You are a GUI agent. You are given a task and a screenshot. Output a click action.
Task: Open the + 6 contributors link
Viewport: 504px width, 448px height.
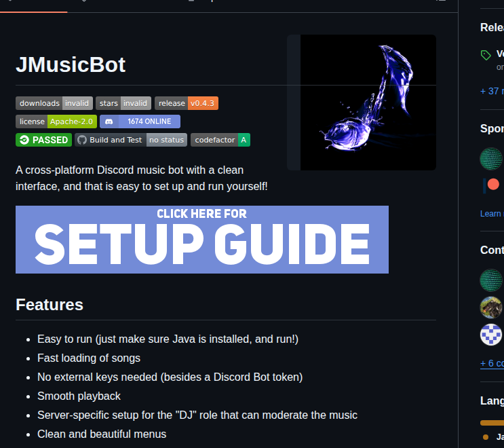coord(492,363)
